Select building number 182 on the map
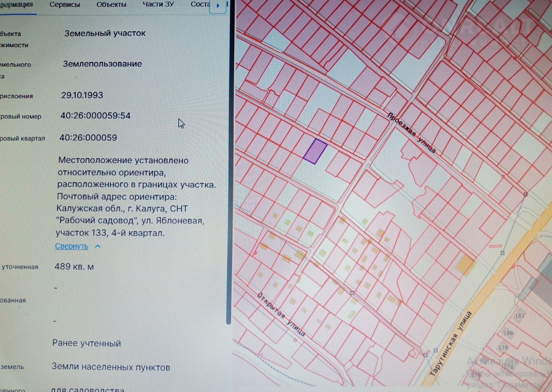Screen dimensions: 552x392 520,316
